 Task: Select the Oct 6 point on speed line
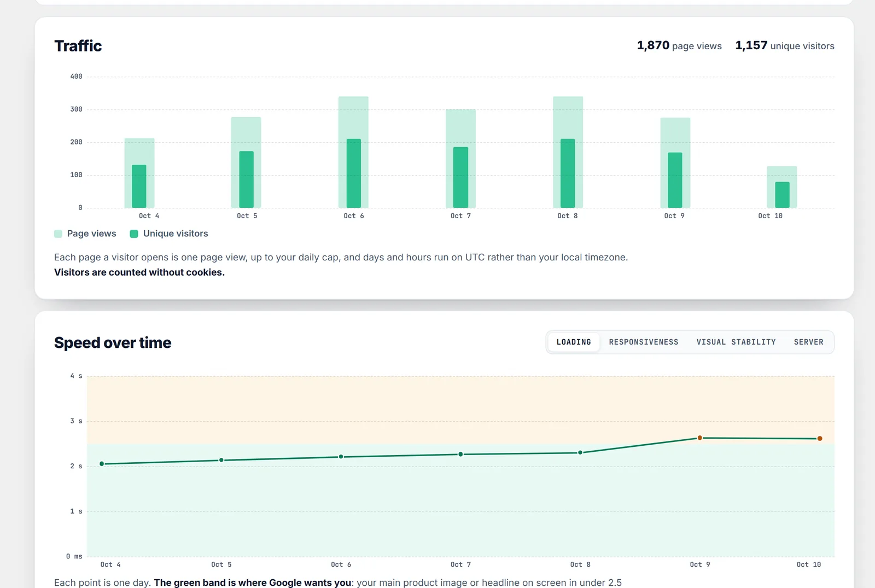pos(341,457)
